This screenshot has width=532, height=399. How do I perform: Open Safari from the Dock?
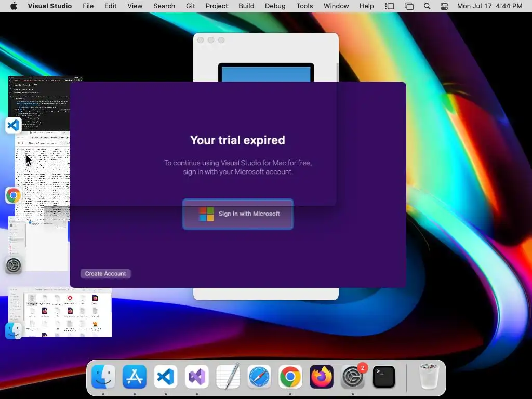point(259,377)
